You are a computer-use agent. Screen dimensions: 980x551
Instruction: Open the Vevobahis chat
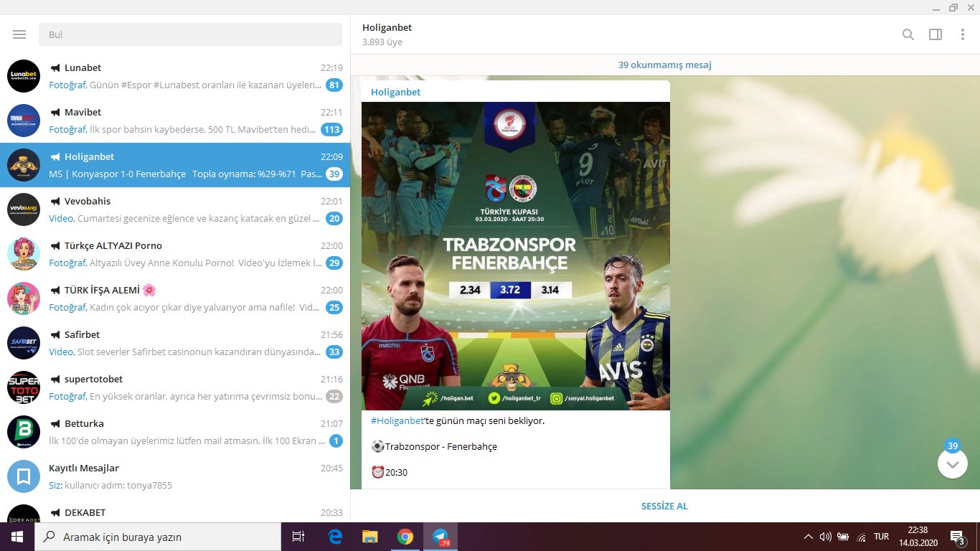click(175, 209)
